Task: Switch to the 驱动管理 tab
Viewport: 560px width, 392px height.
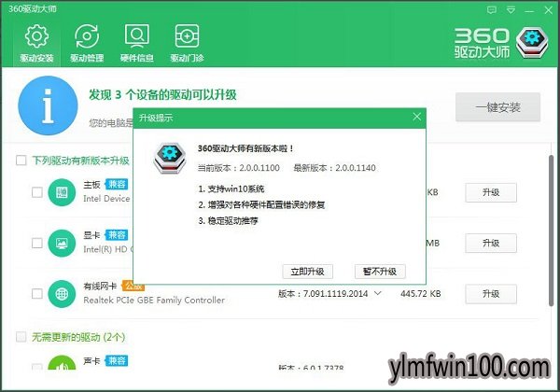Action: click(87, 44)
